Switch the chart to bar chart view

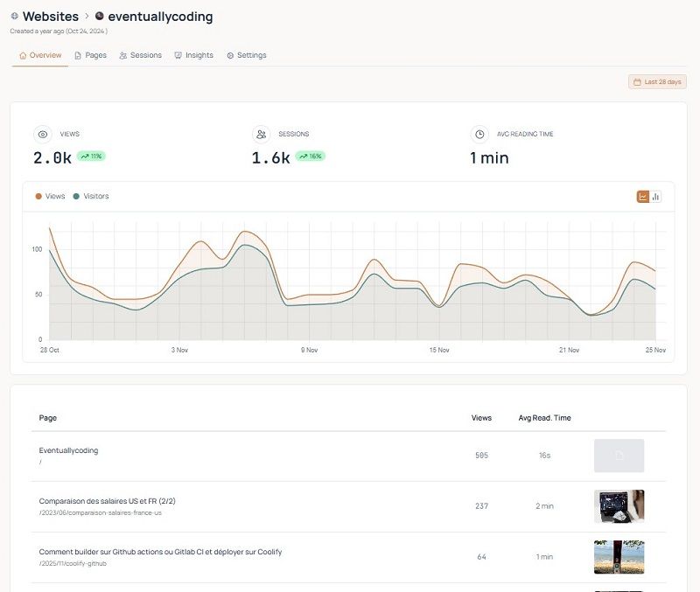pos(655,196)
